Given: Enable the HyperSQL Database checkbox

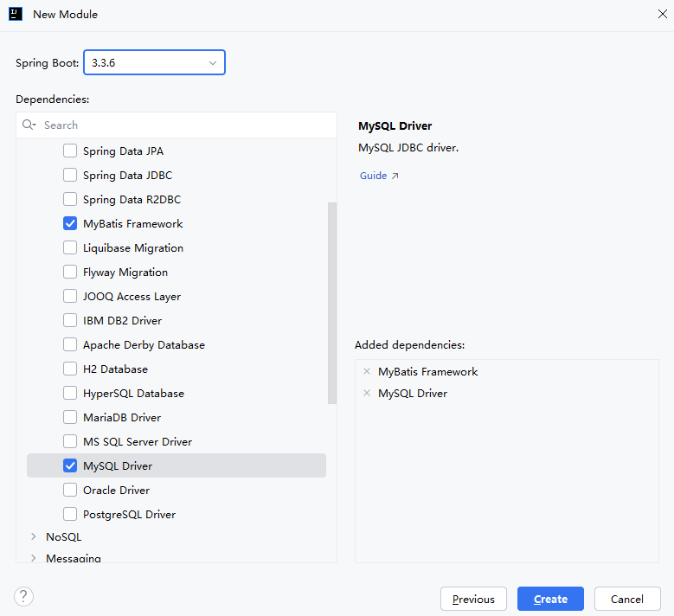Looking at the screenshot, I should point(70,393).
